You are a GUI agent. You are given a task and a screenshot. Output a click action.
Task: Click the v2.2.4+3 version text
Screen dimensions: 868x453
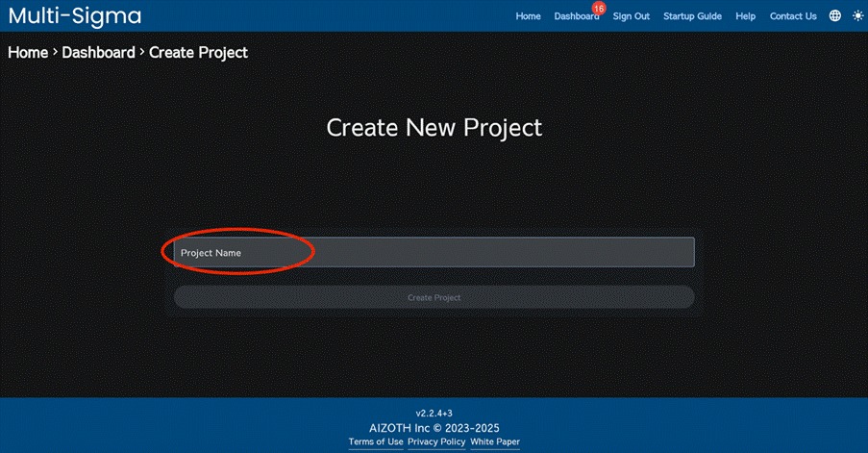(434, 412)
